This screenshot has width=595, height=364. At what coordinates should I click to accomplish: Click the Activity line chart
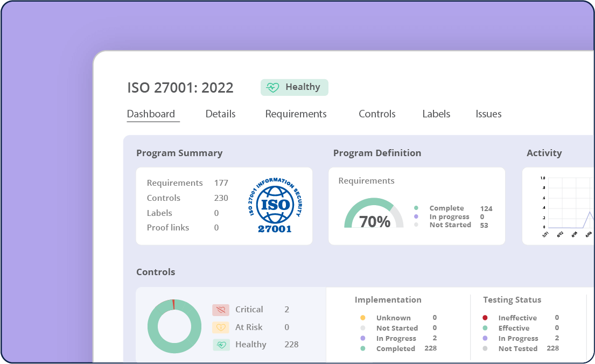click(x=567, y=207)
